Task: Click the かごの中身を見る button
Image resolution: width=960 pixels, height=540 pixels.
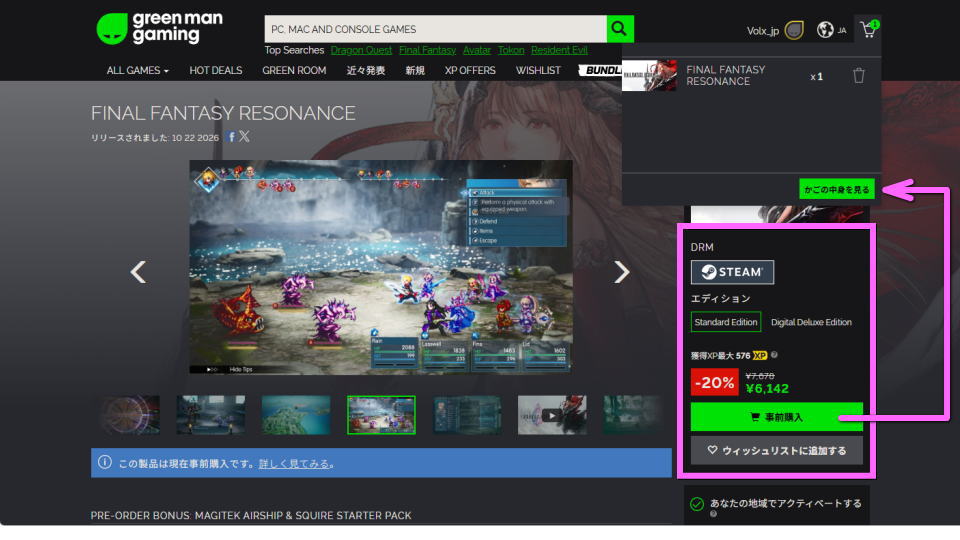Action: click(x=836, y=189)
